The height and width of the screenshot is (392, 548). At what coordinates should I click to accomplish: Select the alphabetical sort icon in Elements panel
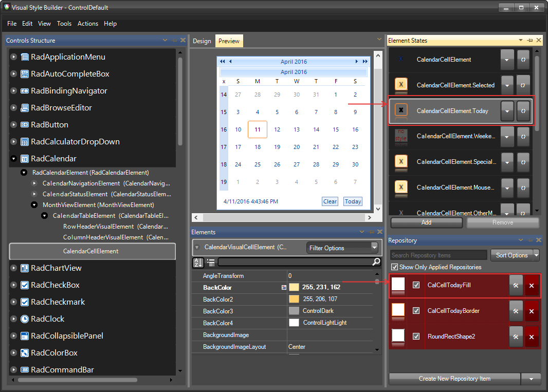click(x=198, y=263)
